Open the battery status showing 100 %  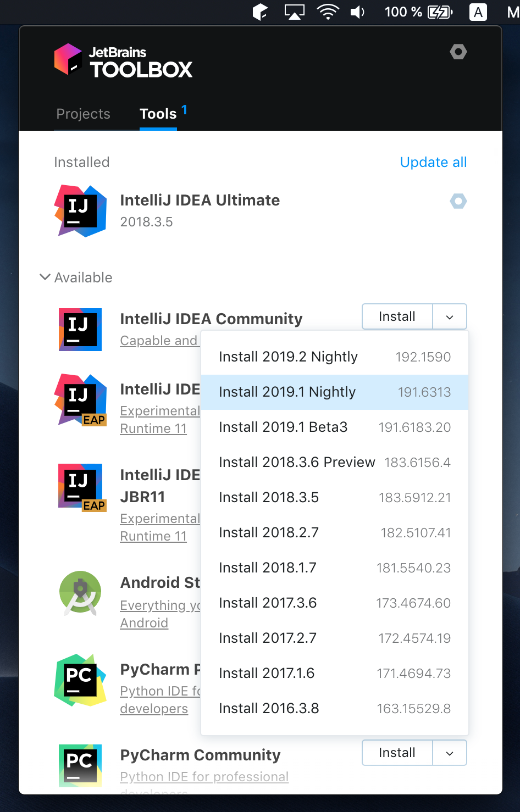coord(419,12)
